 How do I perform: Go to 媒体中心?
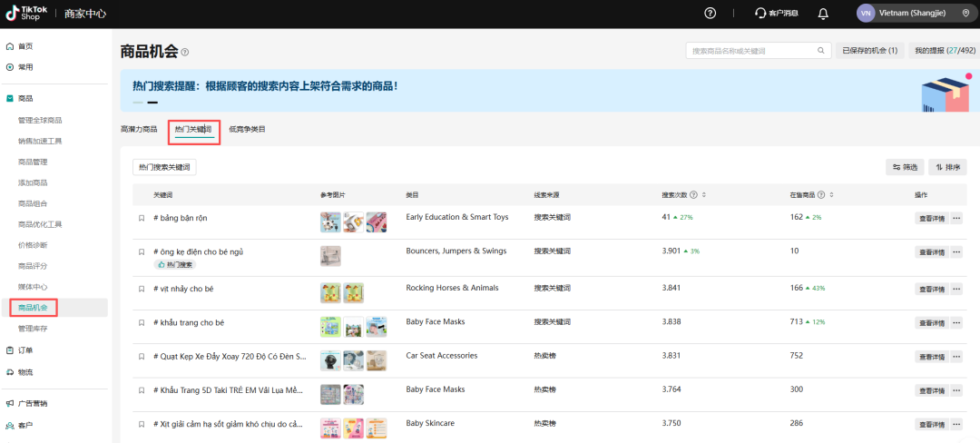click(x=34, y=286)
